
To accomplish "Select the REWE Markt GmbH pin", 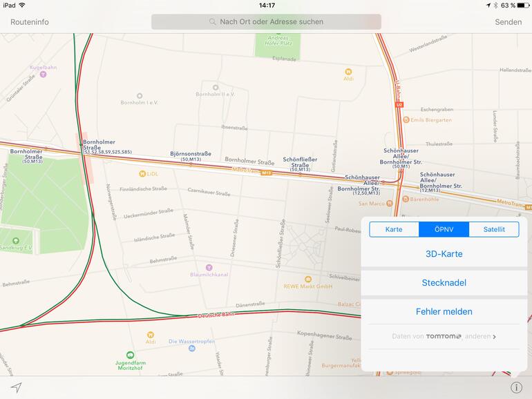I will point(308,280).
